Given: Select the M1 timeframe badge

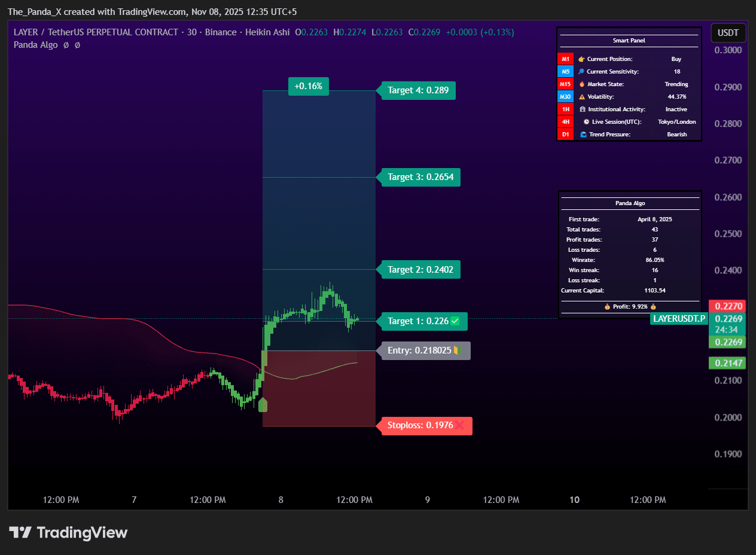Looking at the screenshot, I should [x=565, y=59].
